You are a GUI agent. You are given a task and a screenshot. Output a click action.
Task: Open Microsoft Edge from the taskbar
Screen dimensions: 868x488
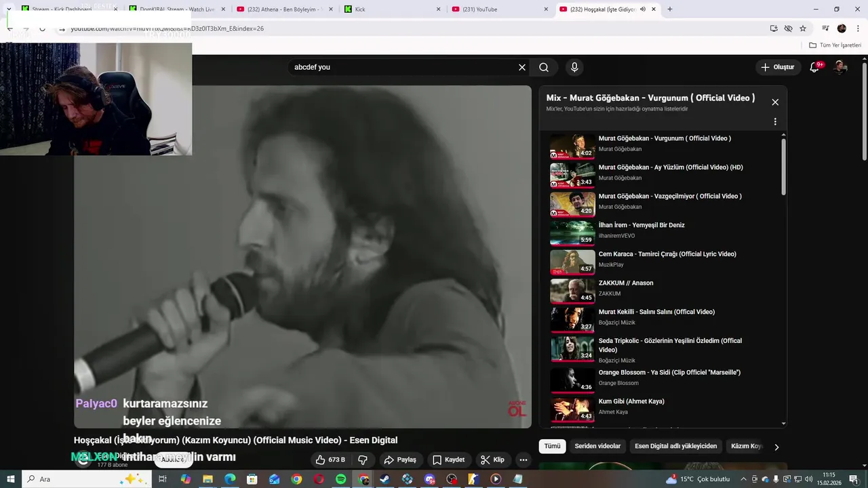[x=230, y=479]
